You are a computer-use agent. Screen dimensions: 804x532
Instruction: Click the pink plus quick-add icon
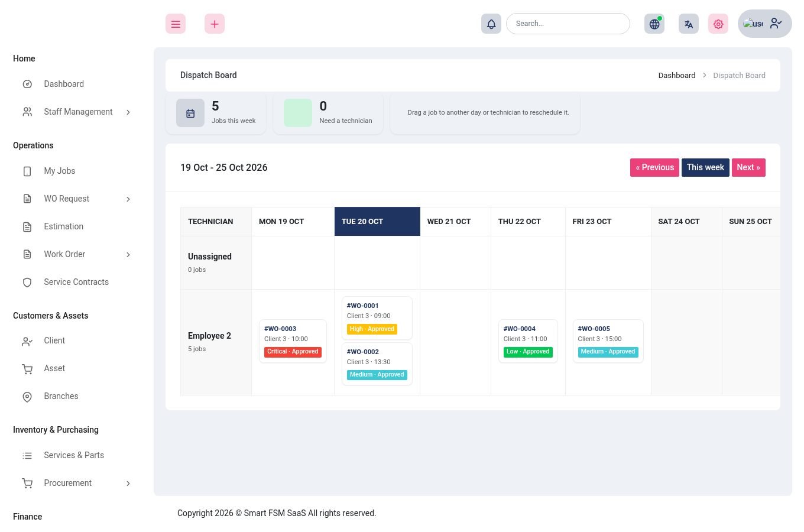coord(215,24)
